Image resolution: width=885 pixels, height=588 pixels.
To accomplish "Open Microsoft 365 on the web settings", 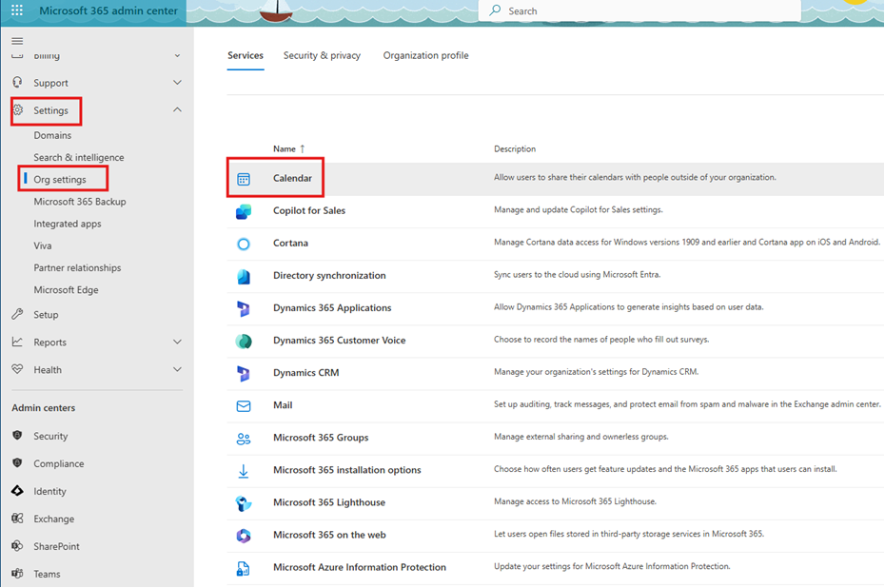I will pos(329,535).
